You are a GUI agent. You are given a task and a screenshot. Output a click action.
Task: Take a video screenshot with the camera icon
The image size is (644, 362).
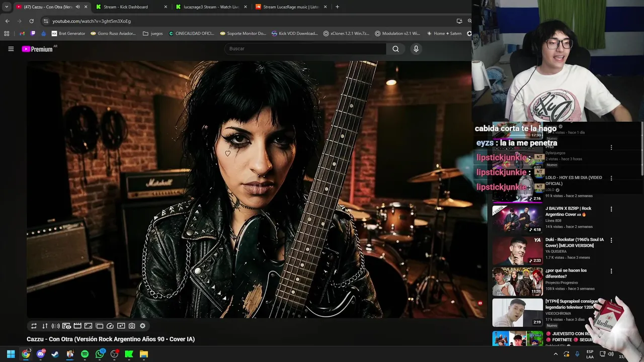[x=132, y=326]
